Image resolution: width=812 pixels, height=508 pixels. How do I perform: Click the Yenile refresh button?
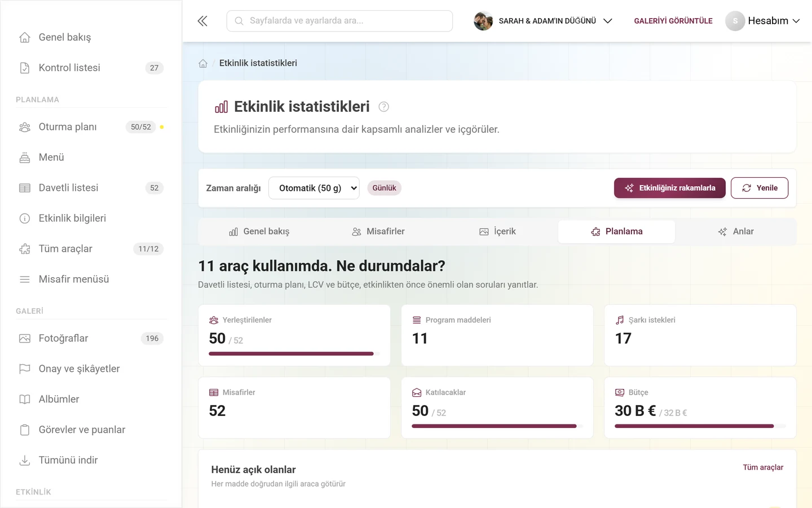click(x=760, y=188)
